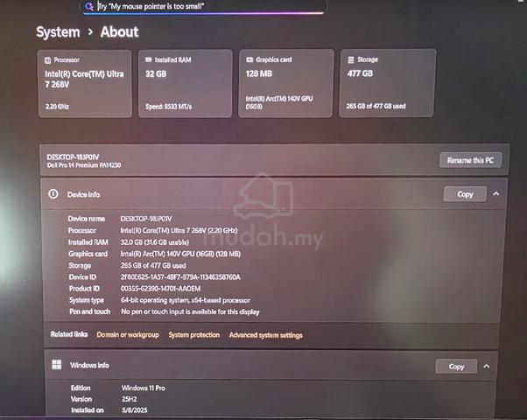The height and width of the screenshot is (420, 527).
Task: Click 2.20 GHz text in Processor card
Action: (57, 107)
